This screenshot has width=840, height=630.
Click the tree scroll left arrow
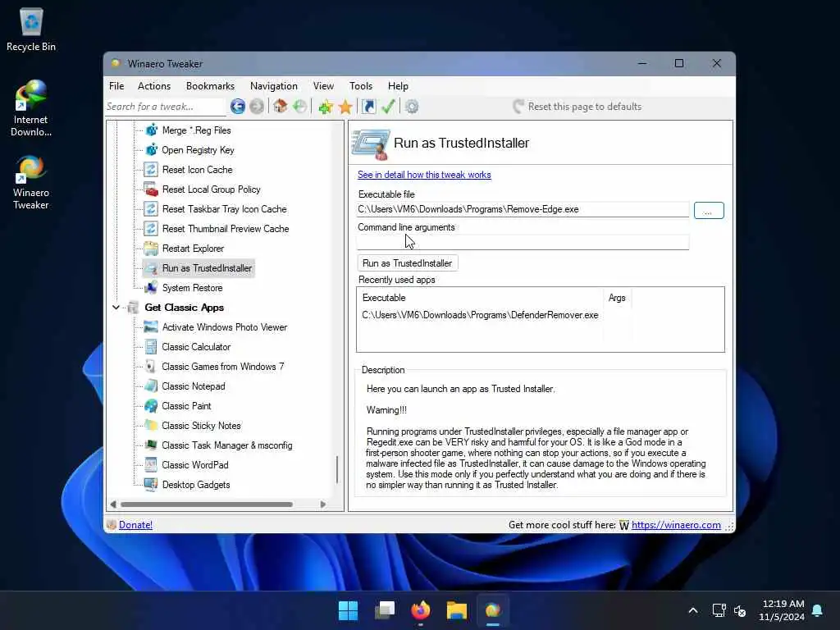113,504
